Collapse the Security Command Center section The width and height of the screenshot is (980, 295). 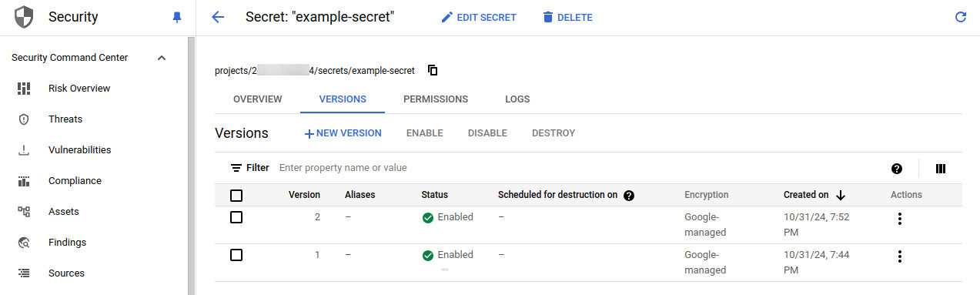pyautogui.click(x=162, y=58)
